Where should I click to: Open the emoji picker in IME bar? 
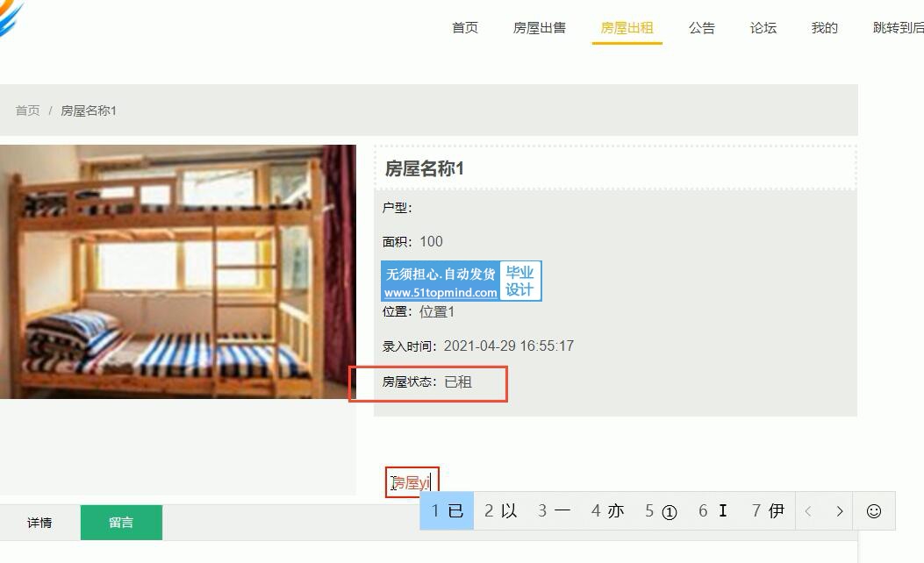pyautogui.click(x=874, y=511)
